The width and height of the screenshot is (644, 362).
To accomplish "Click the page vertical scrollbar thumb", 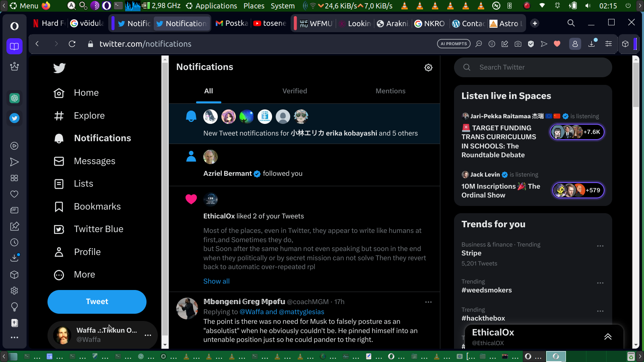I will tap(636, 84).
